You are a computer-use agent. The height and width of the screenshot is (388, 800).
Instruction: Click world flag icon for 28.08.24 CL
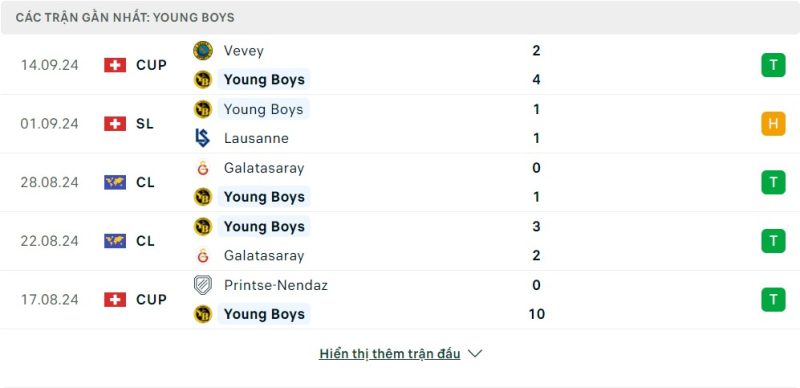point(115,182)
